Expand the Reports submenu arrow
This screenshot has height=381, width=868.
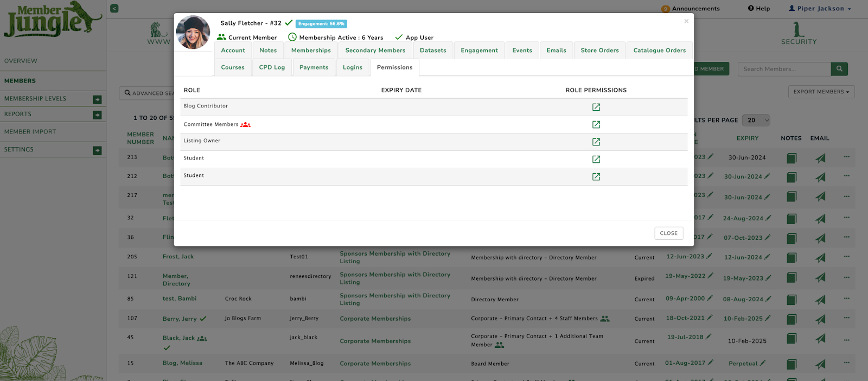[x=97, y=115]
